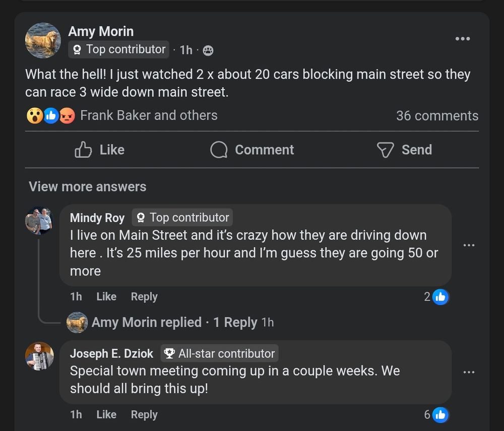Image resolution: width=504 pixels, height=431 pixels.
Task: Click the All-star contributor badge on Joseph's comment
Action: [x=220, y=353]
